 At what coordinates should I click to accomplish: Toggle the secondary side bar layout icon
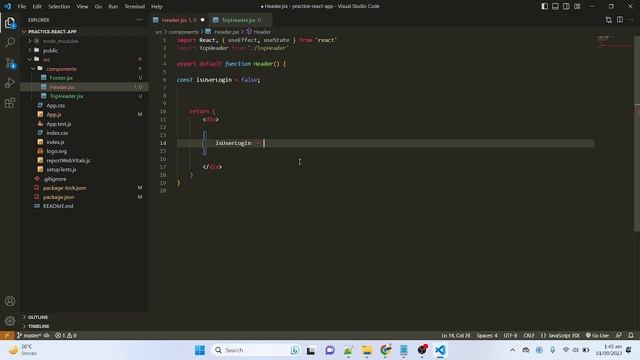pos(566,7)
